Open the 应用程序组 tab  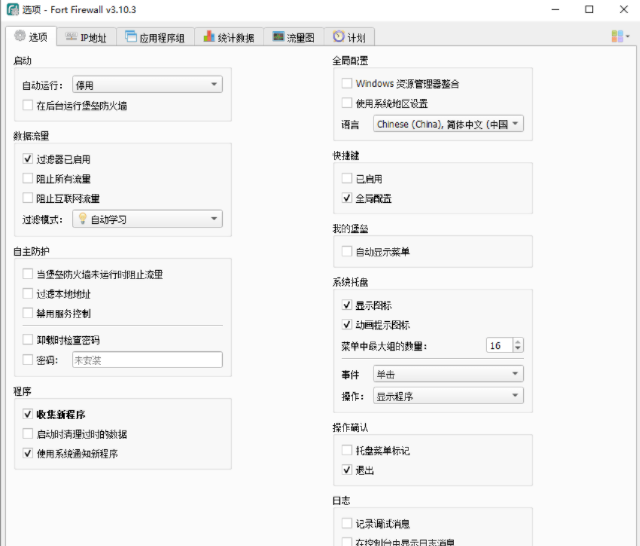(x=155, y=37)
